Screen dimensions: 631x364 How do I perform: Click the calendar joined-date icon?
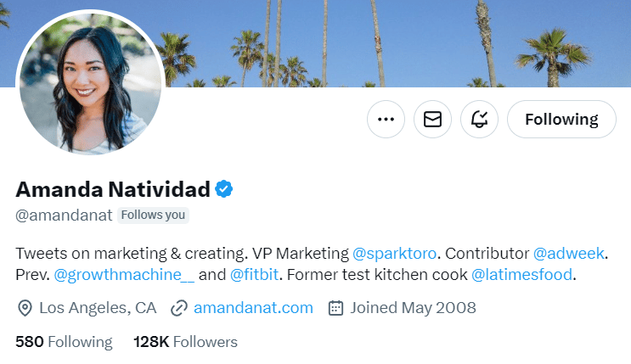(335, 307)
